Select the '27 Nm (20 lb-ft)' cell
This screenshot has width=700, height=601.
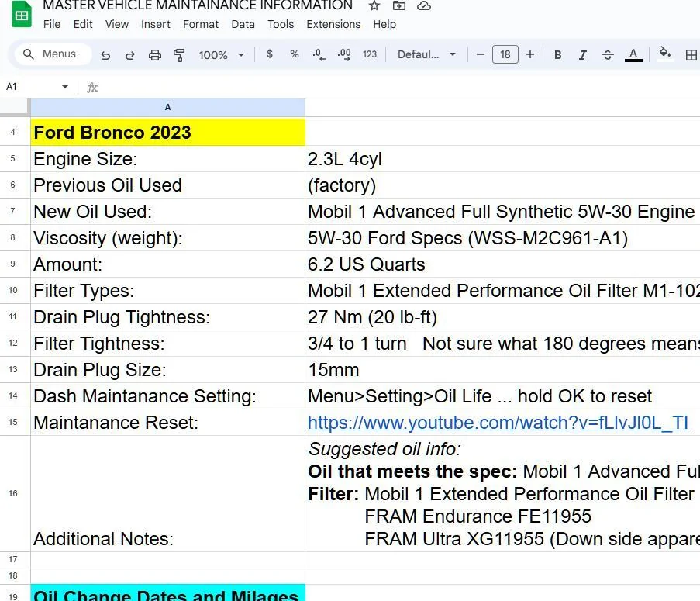click(502, 317)
